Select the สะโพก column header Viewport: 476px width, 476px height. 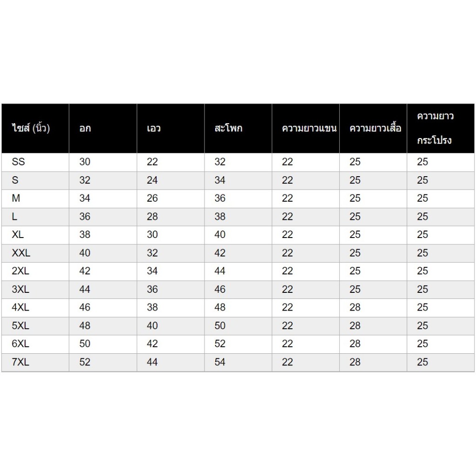pos(228,128)
